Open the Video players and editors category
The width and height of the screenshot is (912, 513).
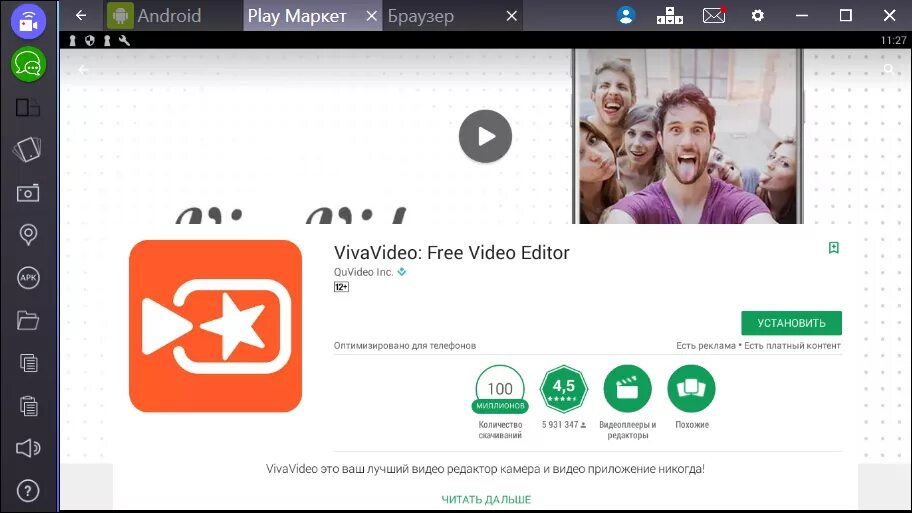click(628, 389)
